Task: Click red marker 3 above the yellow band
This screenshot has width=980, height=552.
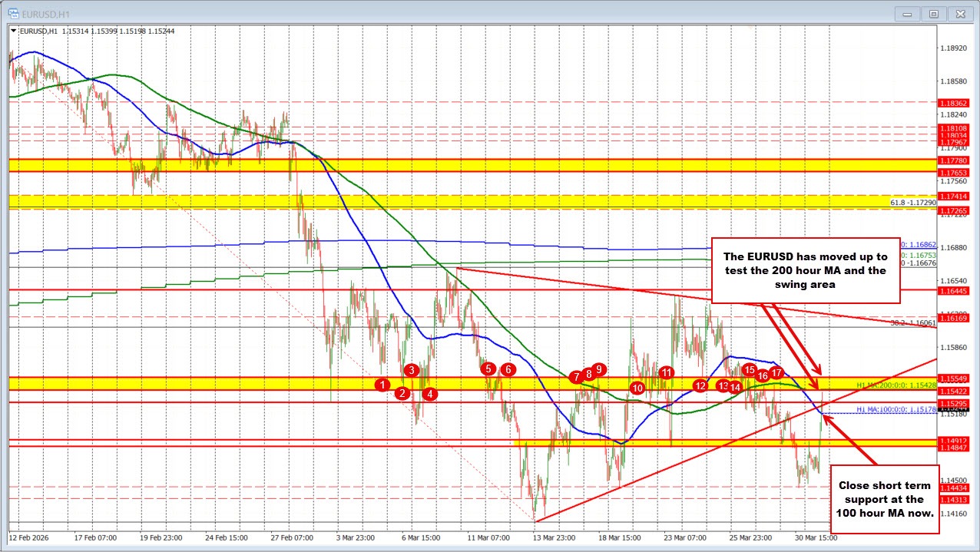Action: point(411,369)
